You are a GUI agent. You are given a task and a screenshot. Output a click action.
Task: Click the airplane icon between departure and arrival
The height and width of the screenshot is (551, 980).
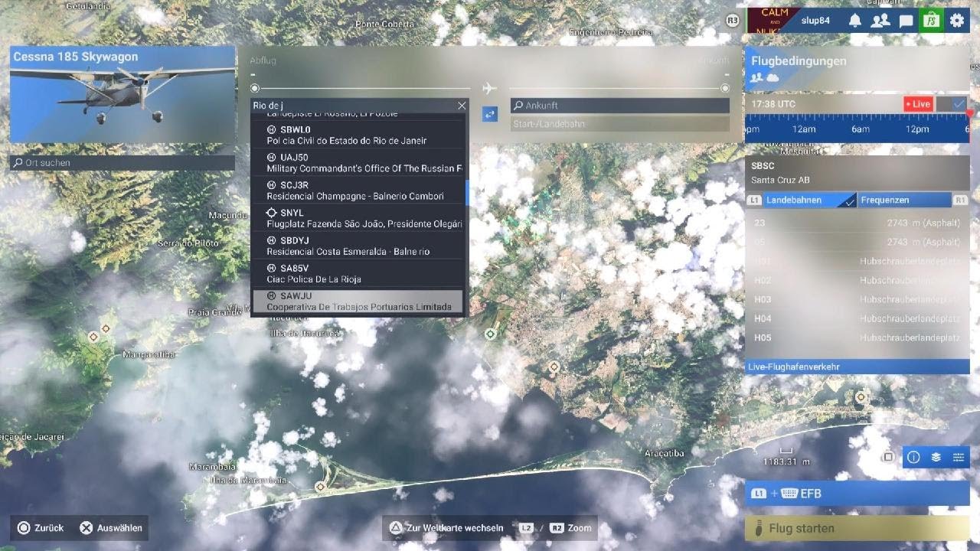point(490,88)
